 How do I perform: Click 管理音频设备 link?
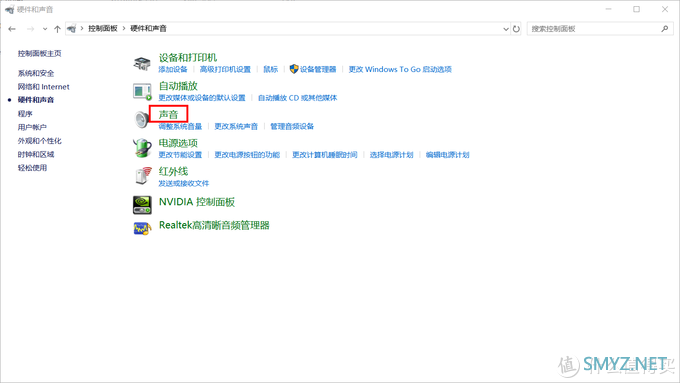292,127
